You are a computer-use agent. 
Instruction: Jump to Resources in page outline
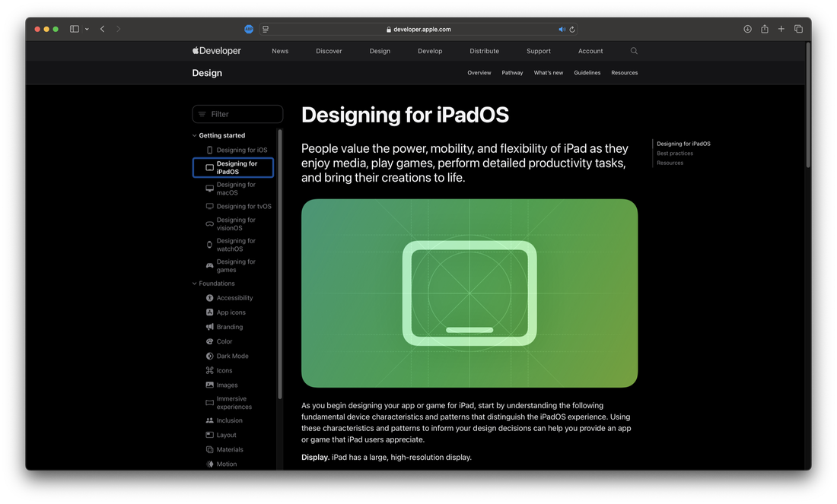pos(670,163)
